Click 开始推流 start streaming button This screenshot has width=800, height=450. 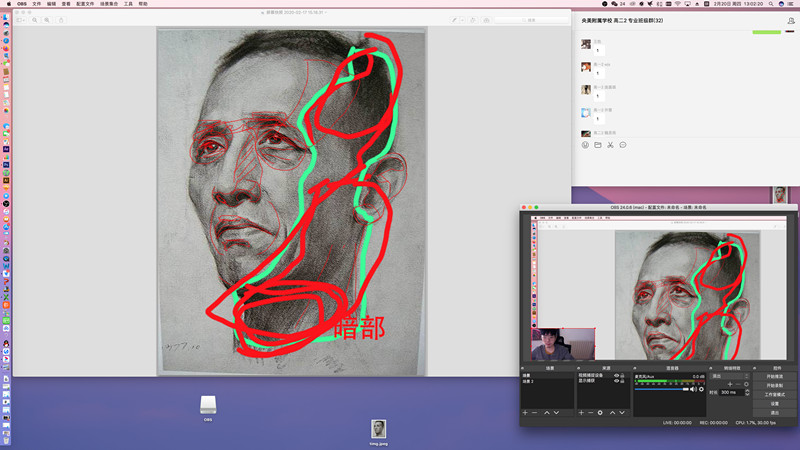[775, 377]
